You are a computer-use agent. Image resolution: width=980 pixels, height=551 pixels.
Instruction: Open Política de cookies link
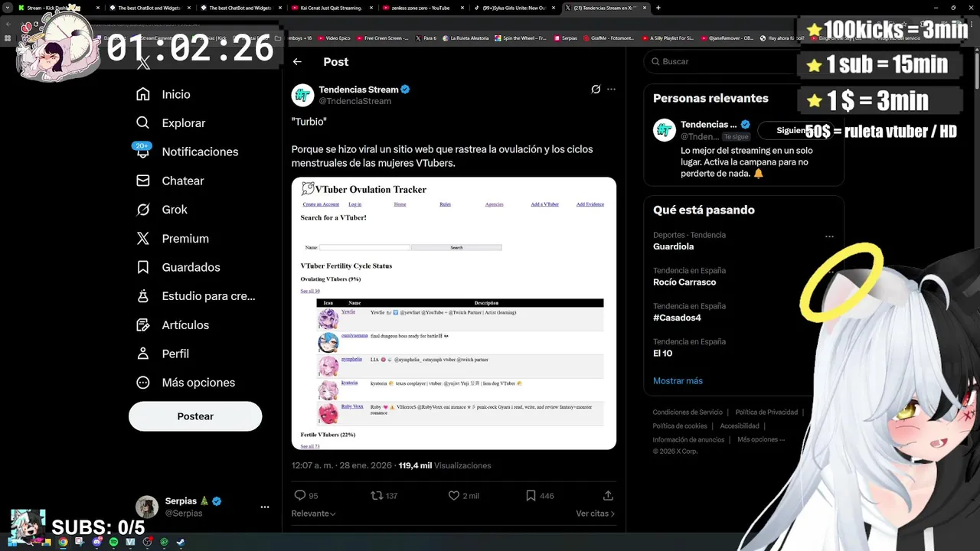click(x=680, y=425)
